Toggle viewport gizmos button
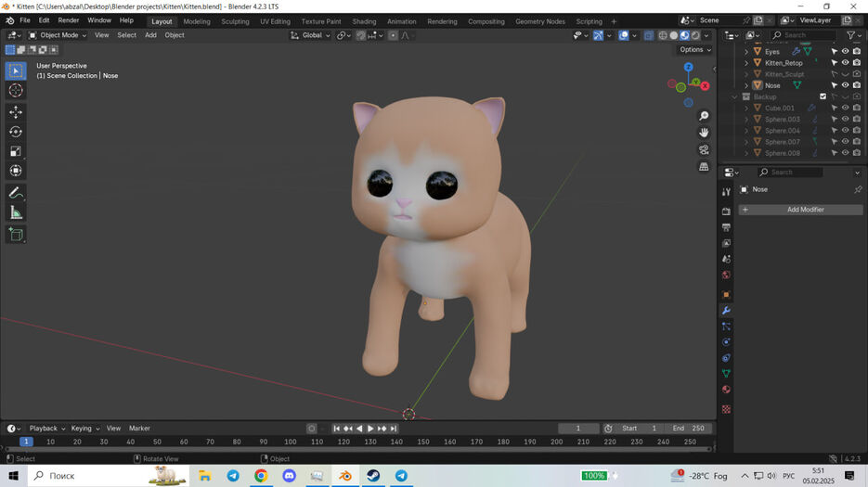The height and width of the screenshot is (487, 868). (x=599, y=35)
